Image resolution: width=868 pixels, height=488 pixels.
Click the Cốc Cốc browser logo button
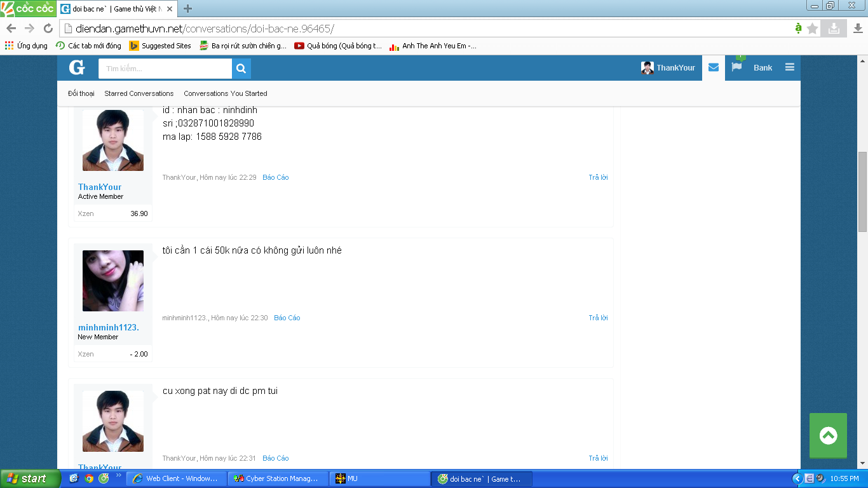click(27, 8)
